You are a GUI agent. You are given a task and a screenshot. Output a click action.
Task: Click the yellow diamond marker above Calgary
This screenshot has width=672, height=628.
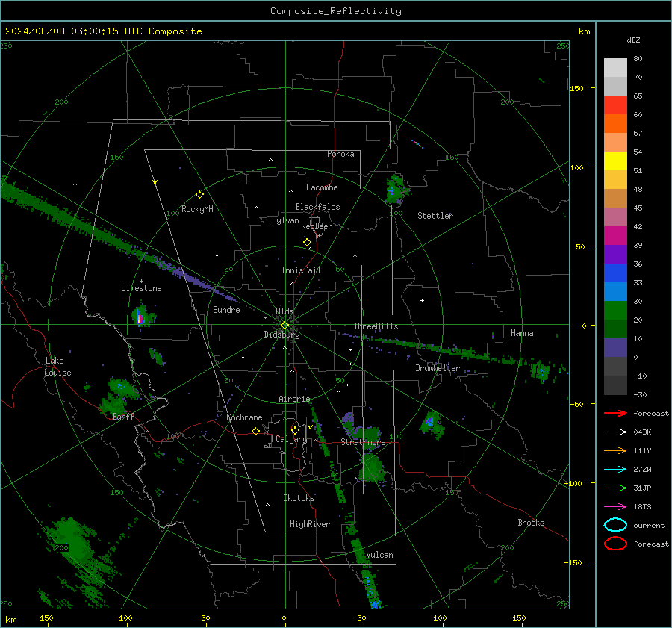(x=295, y=430)
